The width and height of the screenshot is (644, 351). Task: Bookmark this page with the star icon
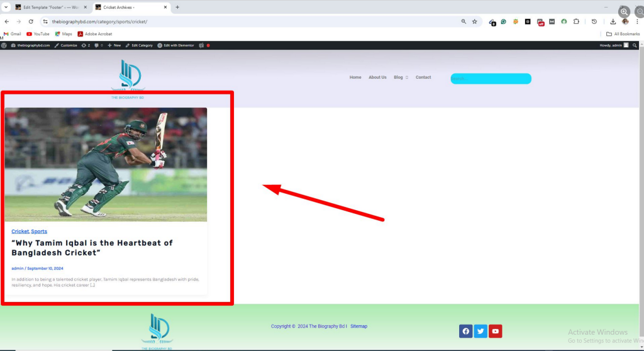coord(475,21)
